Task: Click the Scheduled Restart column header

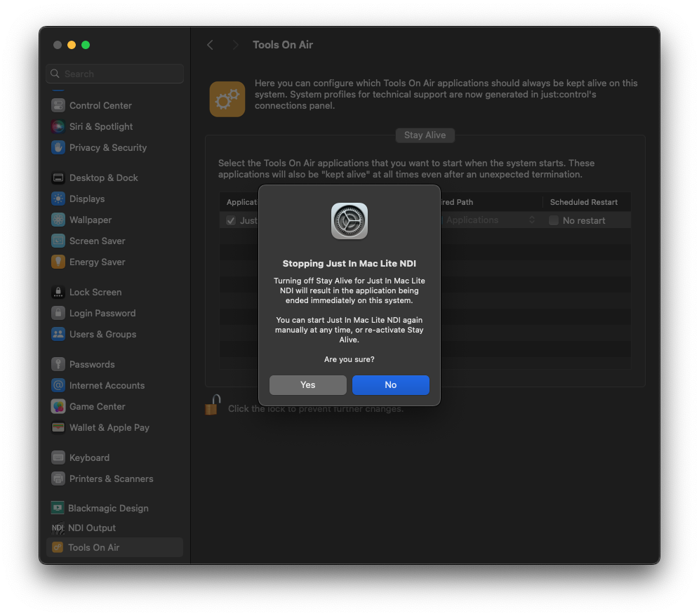Action: click(583, 202)
